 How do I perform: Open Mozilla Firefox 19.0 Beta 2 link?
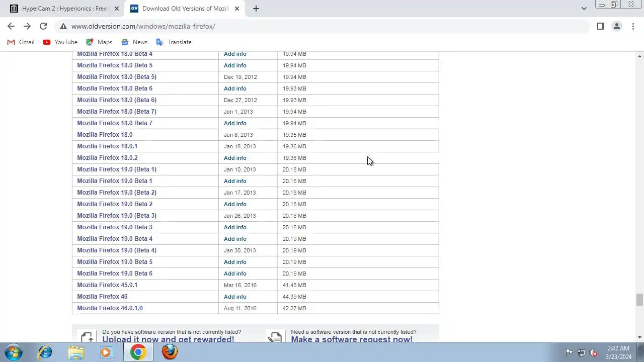tap(115, 204)
